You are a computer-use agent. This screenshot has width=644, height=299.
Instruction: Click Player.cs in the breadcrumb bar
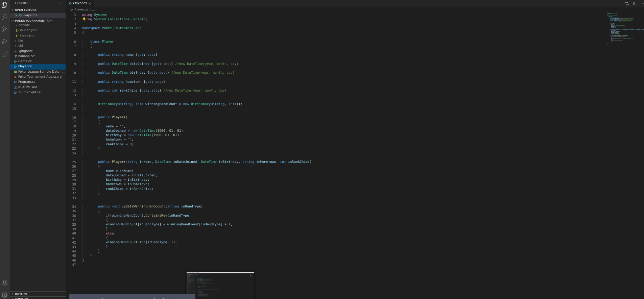(x=81, y=9)
